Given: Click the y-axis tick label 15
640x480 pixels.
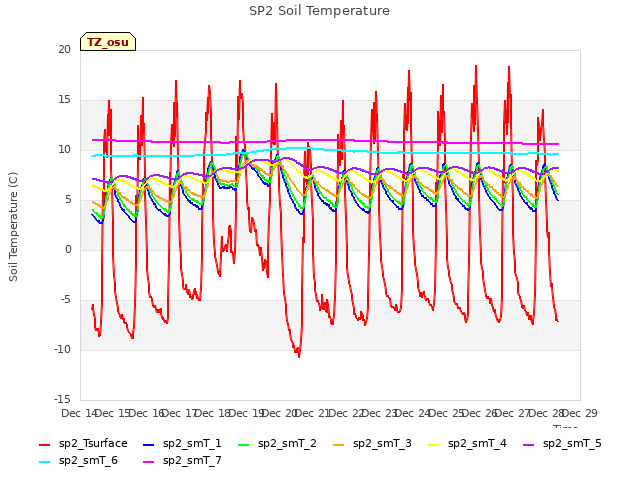Looking at the screenshot, I should click(x=64, y=100).
